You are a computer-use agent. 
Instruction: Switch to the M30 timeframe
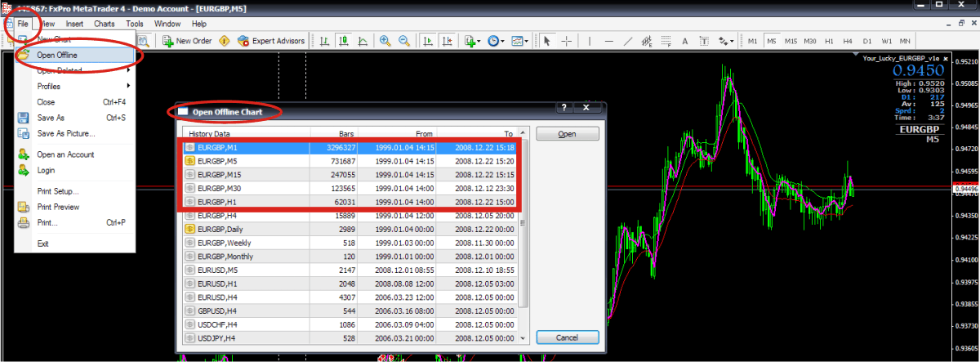(811, 40)
